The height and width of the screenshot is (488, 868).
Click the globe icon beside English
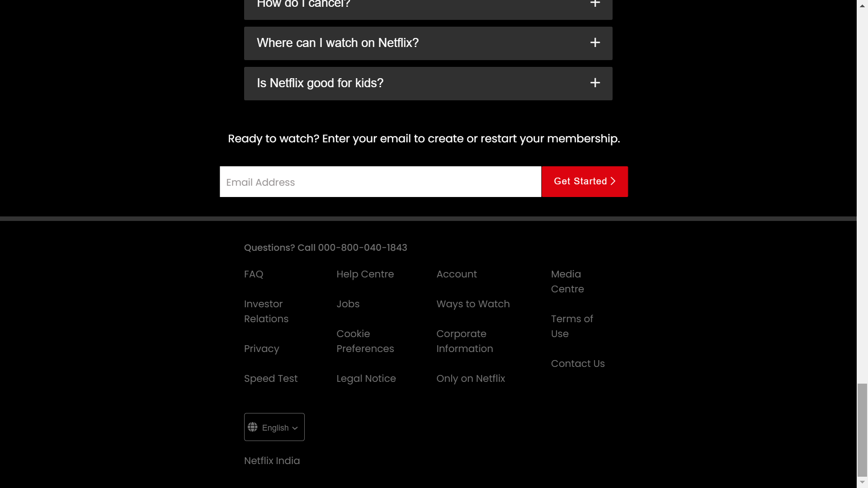[253, 427]
